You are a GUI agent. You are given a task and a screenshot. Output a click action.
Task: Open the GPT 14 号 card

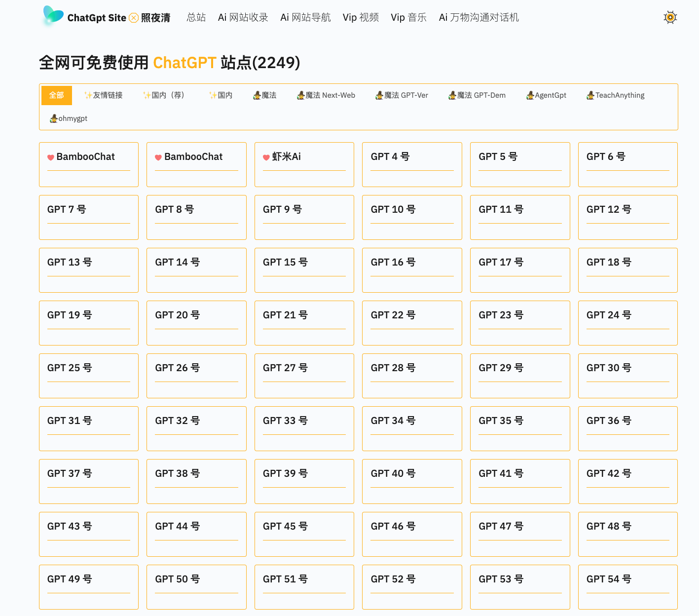196,270
